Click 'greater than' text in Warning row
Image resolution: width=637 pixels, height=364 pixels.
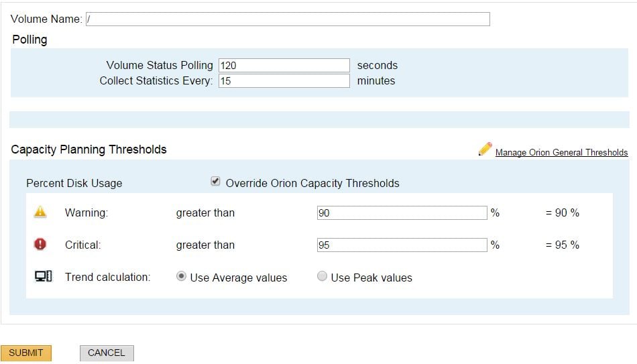tap(206, 213)
